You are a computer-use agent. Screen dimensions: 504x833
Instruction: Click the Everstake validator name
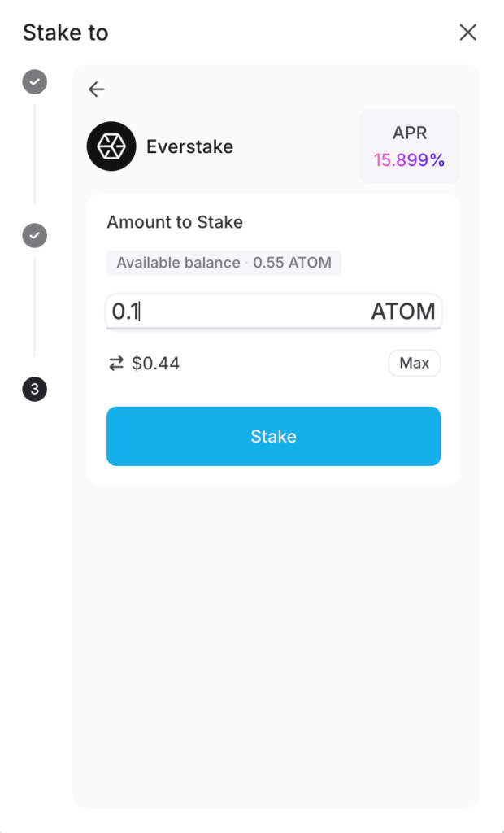(189, 147)
